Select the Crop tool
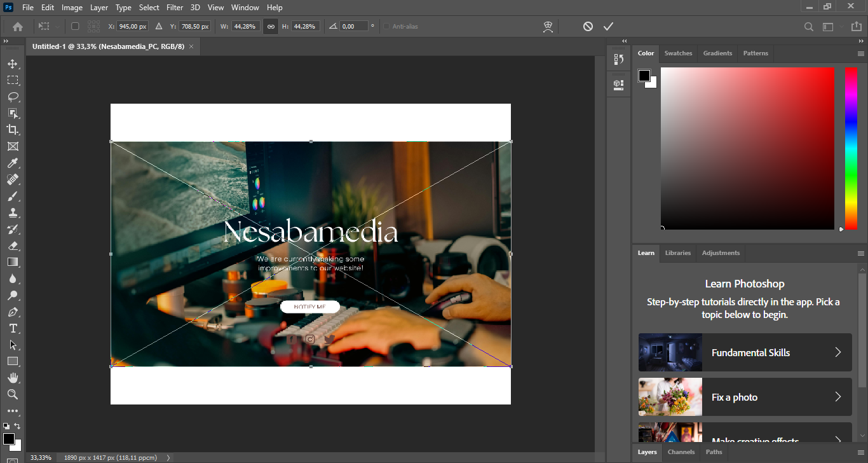 tap(13, 130)
